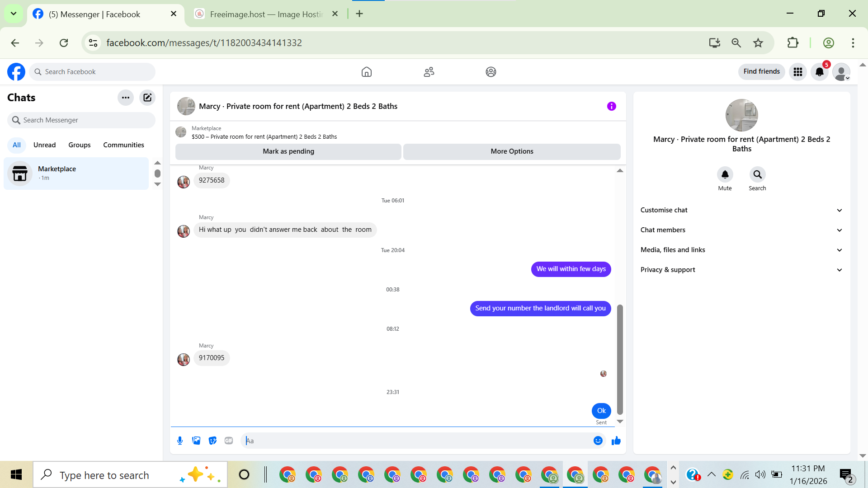868x488 pixels.
Task: Mute this conversation
Action: click(725, 175)
